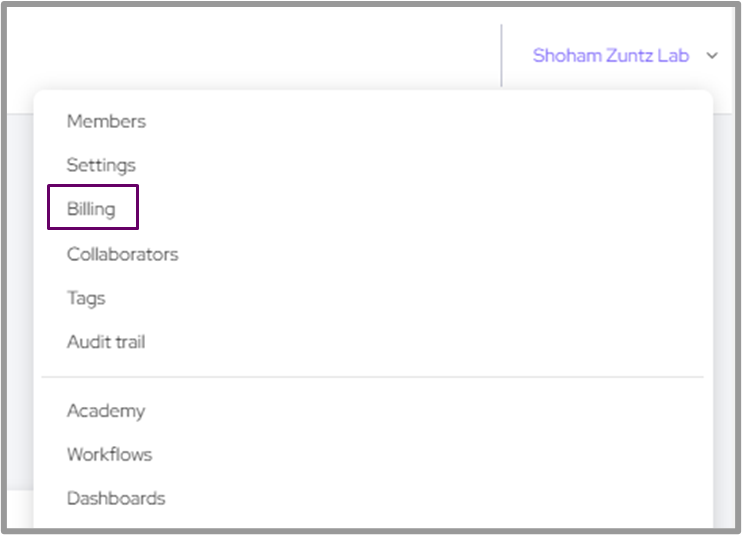Go to Collaborators in the menu
The width and height of the screenshot is (742, 535).
122,254
